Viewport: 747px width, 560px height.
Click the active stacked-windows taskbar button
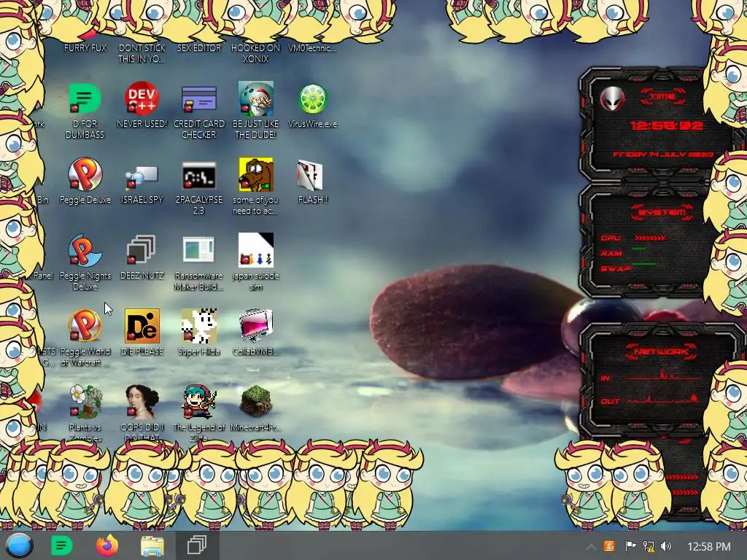(197, 545)
